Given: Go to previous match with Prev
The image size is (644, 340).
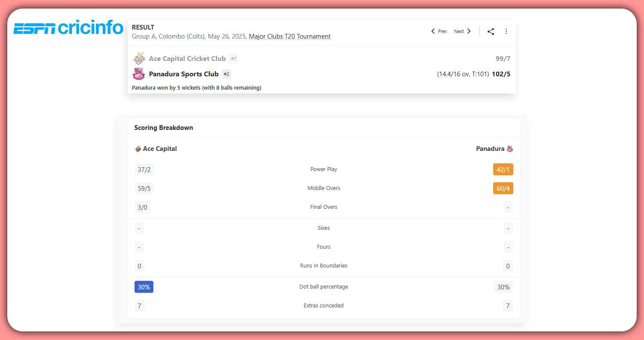Looking at the screenshot, I should click(x=439, y=31).
